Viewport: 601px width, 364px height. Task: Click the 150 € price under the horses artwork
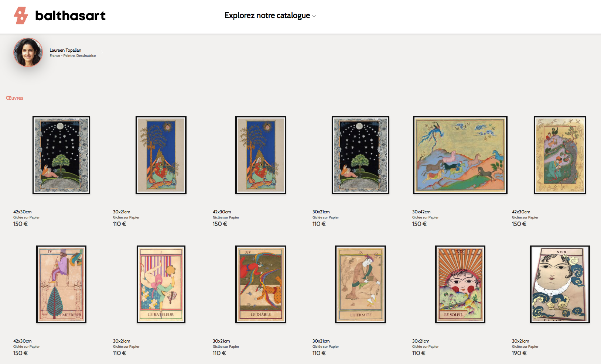tap(419, 224)
